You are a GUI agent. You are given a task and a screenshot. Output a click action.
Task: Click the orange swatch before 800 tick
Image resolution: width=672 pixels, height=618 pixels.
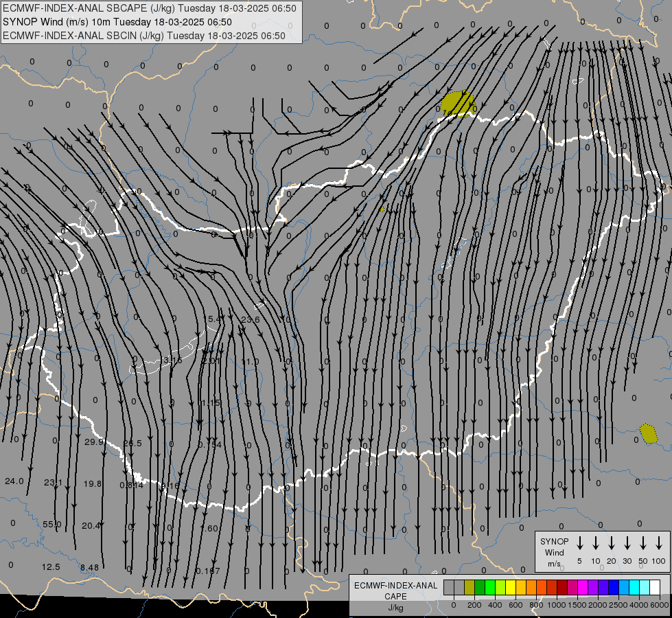[x=531, y=587]
